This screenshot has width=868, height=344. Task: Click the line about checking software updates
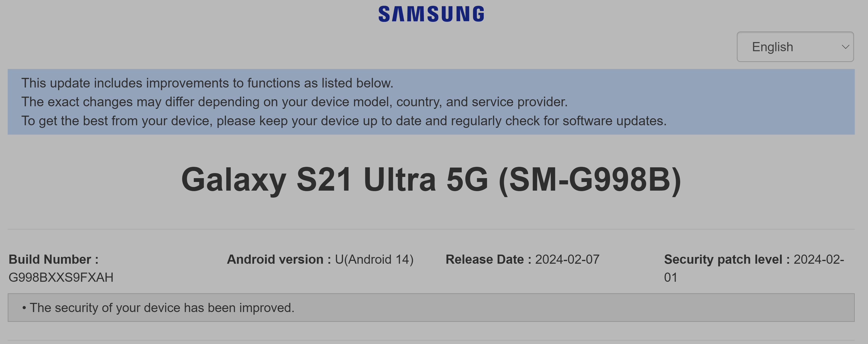[343, 121]
